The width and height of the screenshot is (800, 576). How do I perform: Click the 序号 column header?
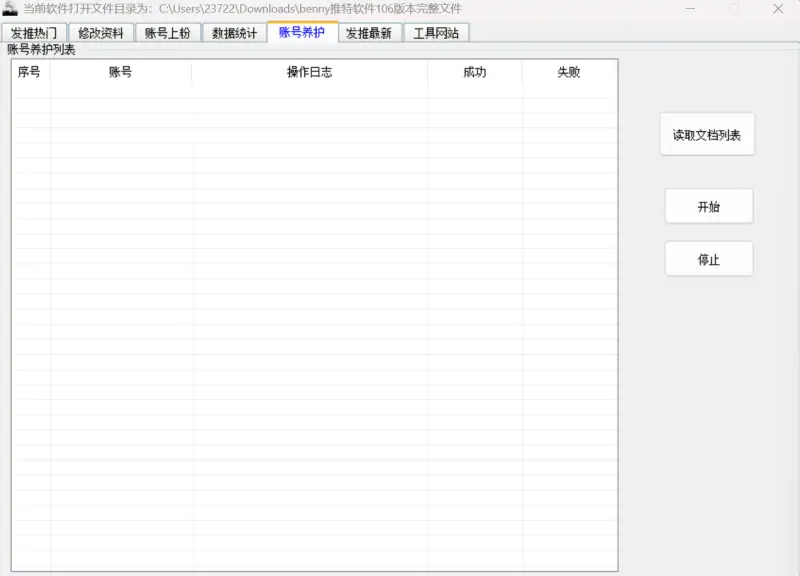[x=30, y=72]
